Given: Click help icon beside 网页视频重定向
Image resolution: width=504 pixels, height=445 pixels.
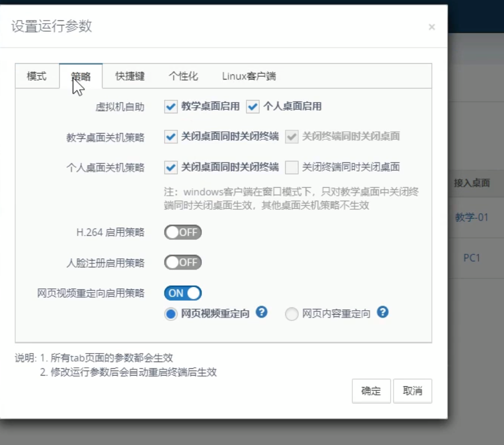Looking at the screenshot, I should [x=262, y=312].
